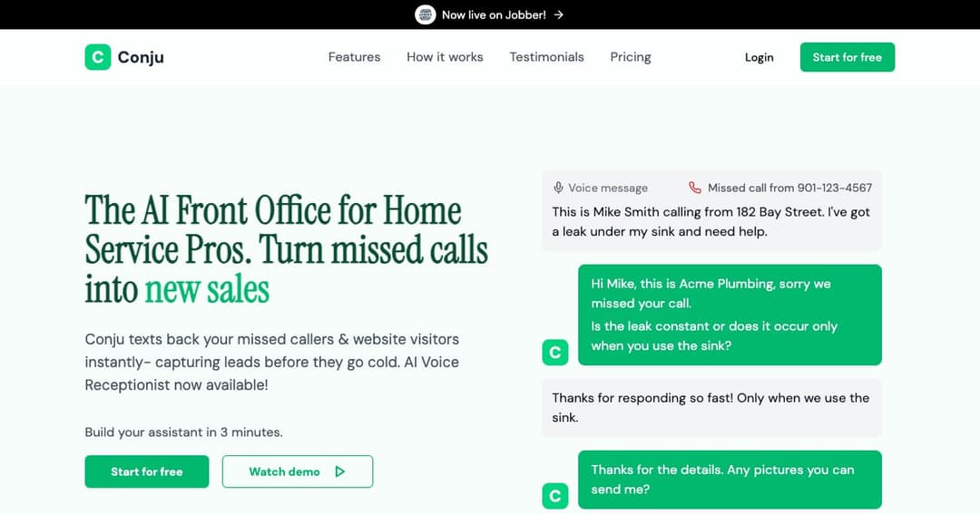The height and width of the screenshot is (514, 980).
Task: Click the microphone icon beside Voice message
Action: click(558, 188)
